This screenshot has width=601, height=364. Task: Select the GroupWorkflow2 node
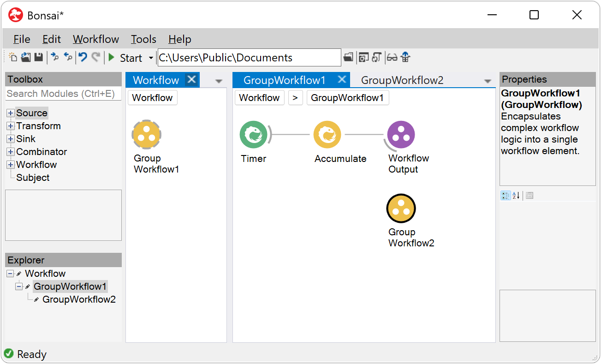(401, 209)
